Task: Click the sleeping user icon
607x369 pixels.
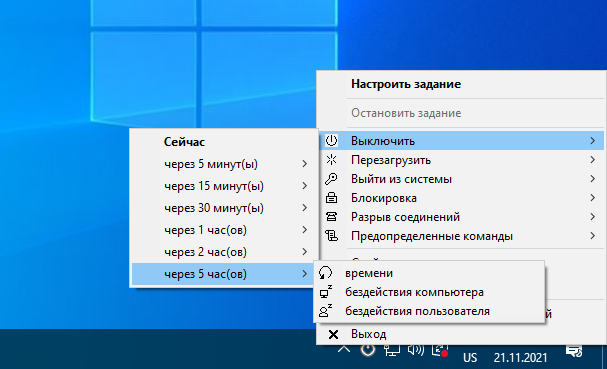Action: pyautogui.click(x=325, y=311)
